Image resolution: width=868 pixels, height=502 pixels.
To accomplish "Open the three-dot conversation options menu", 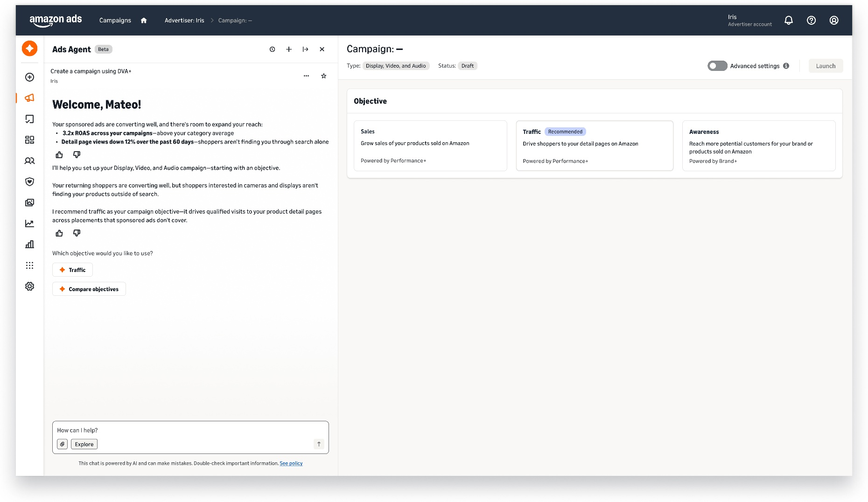I will pos(306,76).
